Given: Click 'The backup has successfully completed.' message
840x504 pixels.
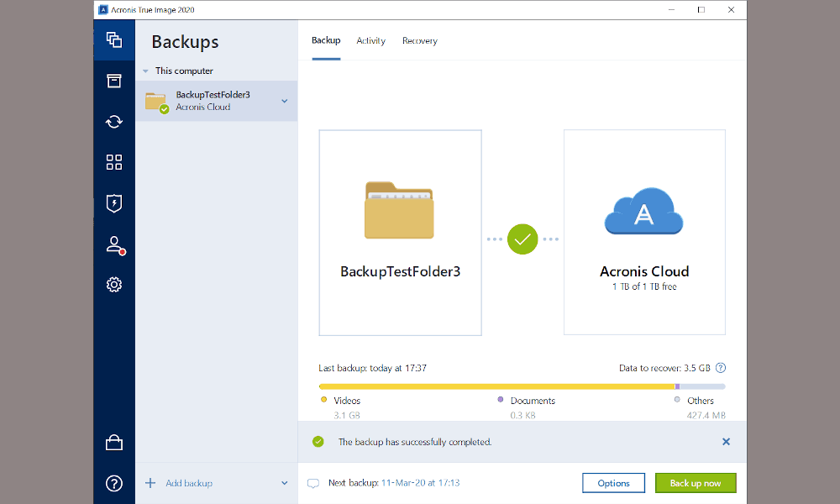Looking at the screenshot, I should (415, 442).
